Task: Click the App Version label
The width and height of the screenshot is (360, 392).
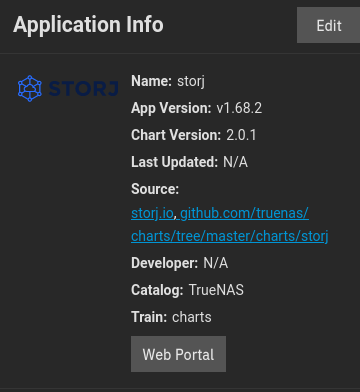Action: [x=171, y=108]
